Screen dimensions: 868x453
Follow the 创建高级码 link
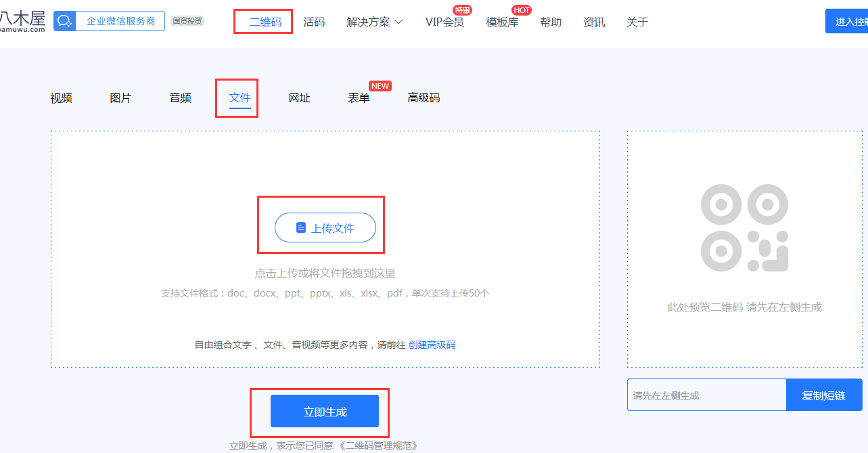pyautogui.click(x=432, y=345)
